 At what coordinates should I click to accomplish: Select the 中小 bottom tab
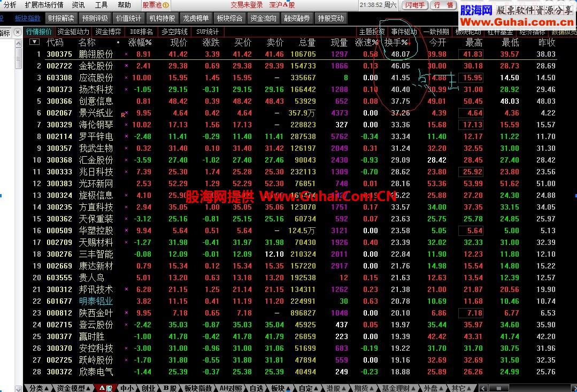127,388
